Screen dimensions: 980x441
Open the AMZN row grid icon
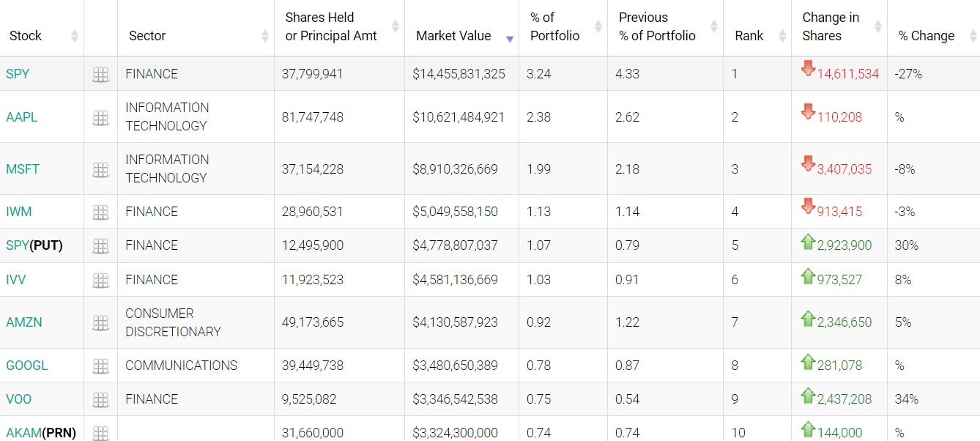click(100, 323)
